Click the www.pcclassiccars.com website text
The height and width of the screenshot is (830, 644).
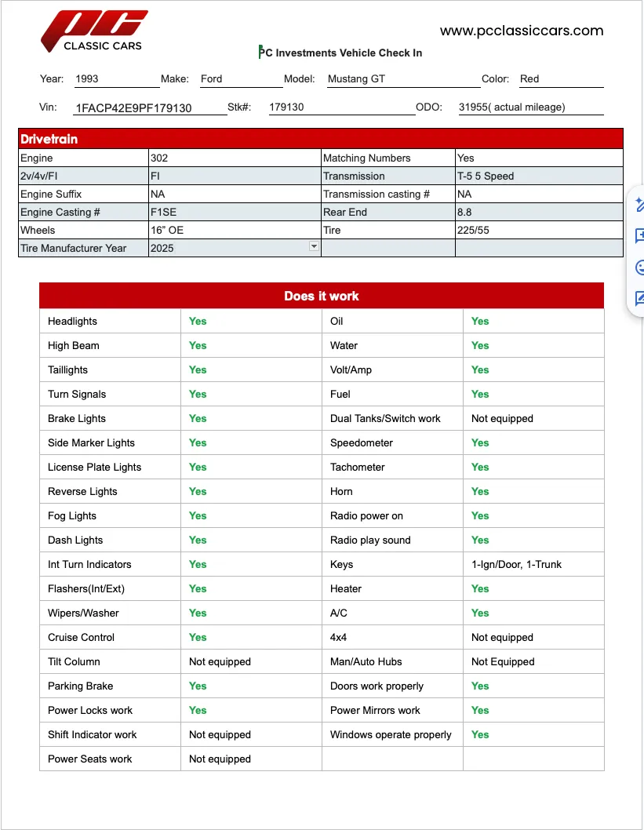click(x=521, y=31)
